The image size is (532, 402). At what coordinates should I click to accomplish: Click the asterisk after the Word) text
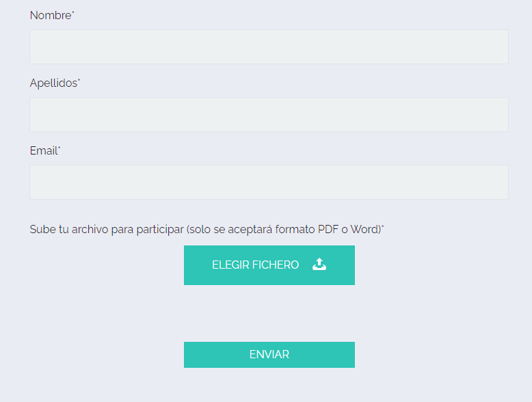383,226
